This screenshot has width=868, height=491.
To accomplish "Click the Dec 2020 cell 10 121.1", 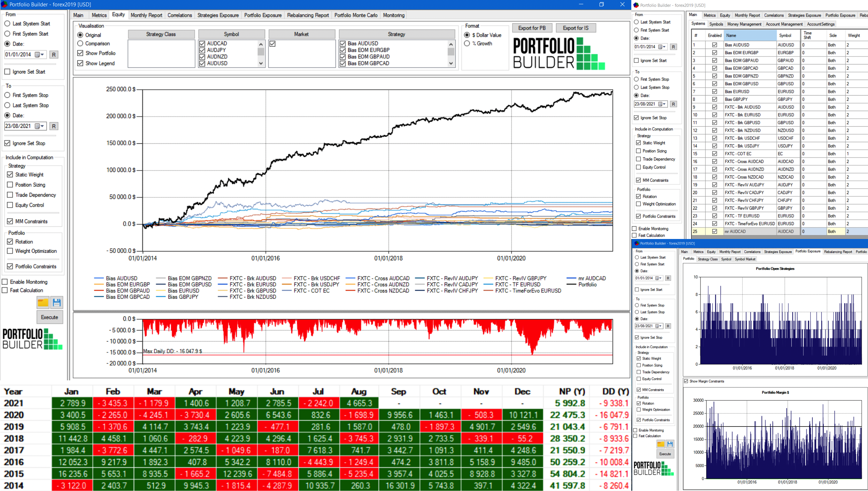I will [x=522, y=415].
